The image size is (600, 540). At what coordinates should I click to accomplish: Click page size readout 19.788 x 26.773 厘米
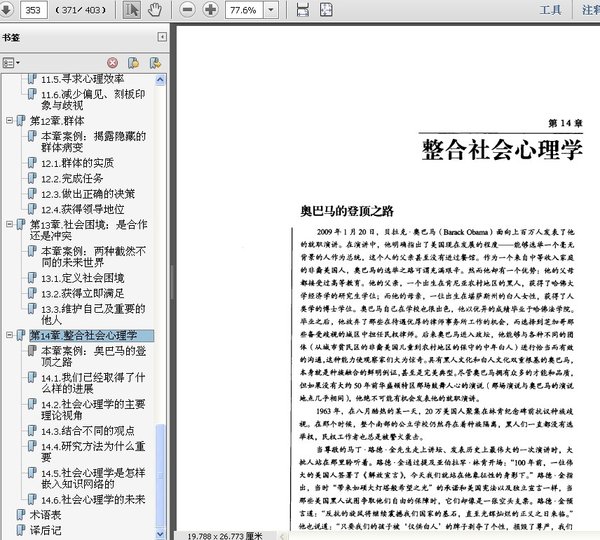pos(225,536)
